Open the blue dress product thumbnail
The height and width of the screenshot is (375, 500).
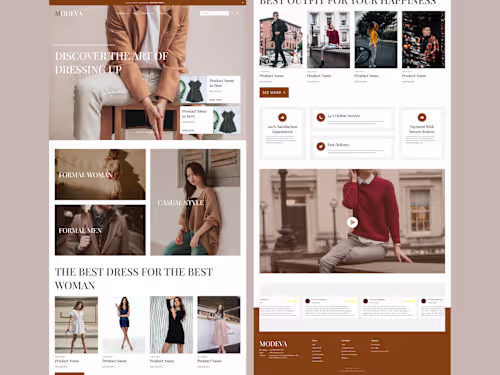pyautogui.click(x=124, y=325)
